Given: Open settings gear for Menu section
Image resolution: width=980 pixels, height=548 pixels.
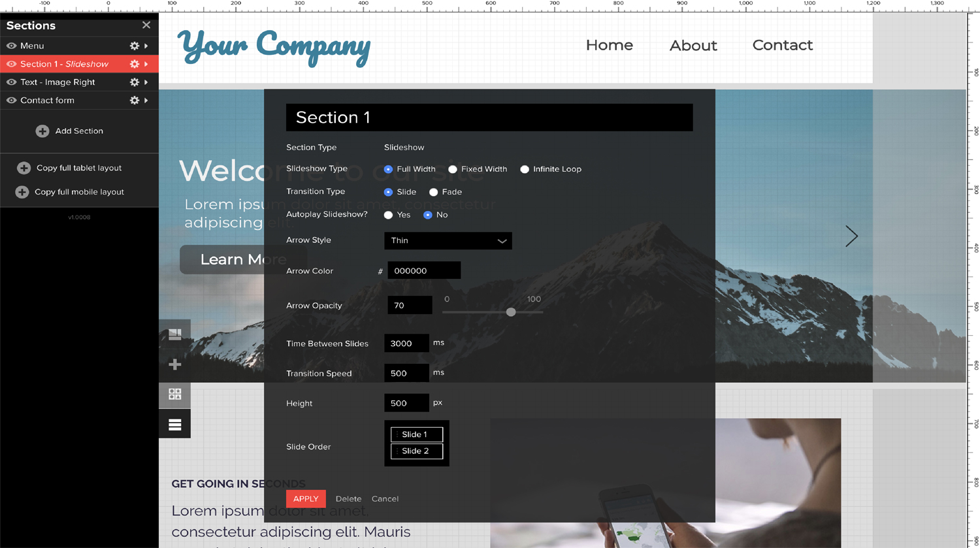Looking at the screenshot, I should pos(134,46).
